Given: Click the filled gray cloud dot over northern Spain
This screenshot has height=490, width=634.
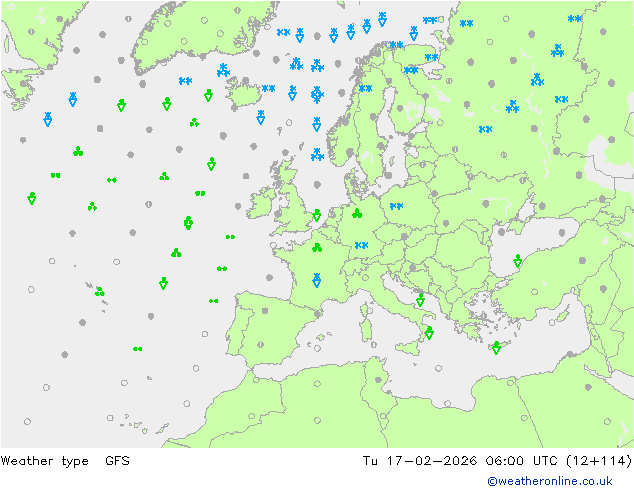Looking at the screenshot, I should coord(265,310).
